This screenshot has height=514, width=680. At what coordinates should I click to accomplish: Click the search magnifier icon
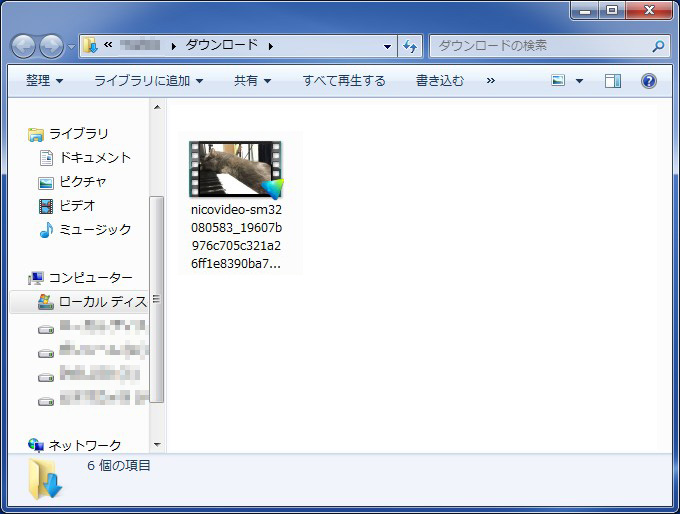pyautogui.click(x=658, y=46)
